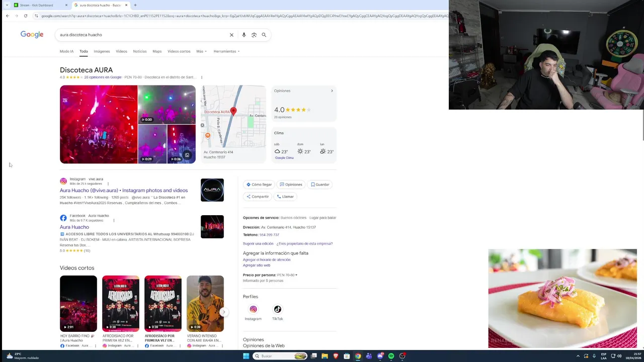Start voice search with the microphone icon
The image size is (644, 362).
point(244,35)
